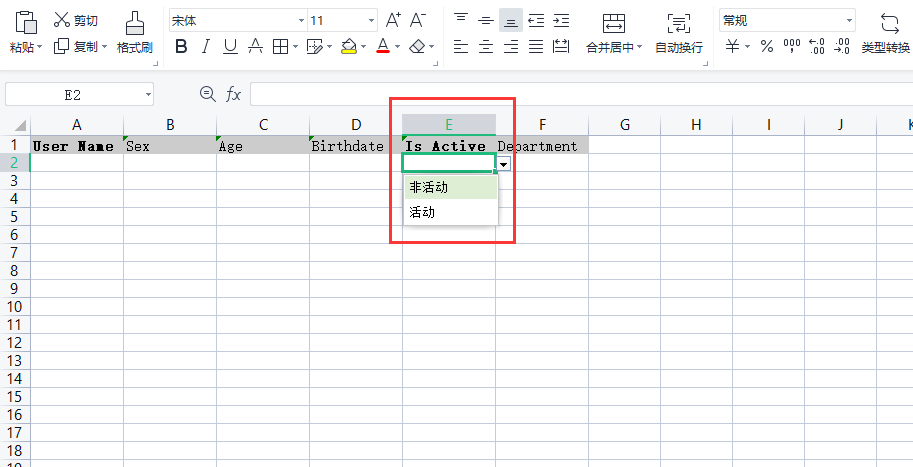Click the Copy icon

(x=61, y=47)
